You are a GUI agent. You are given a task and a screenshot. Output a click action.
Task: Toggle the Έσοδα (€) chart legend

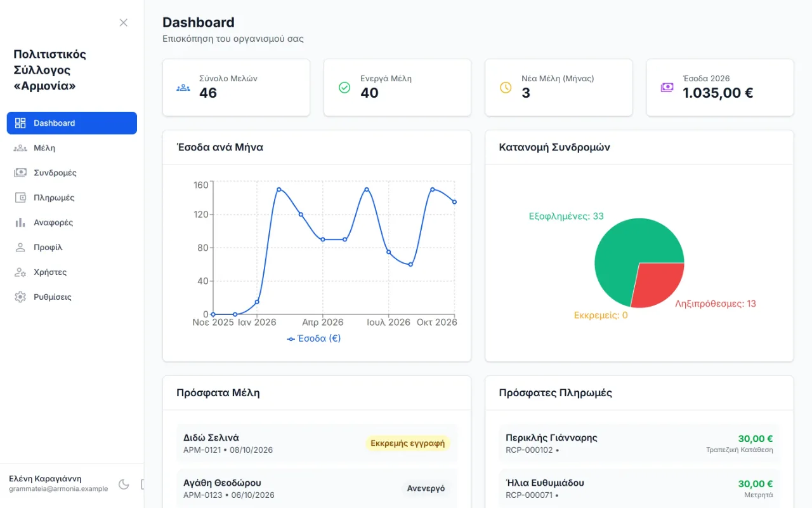click(x=314, y=338)
